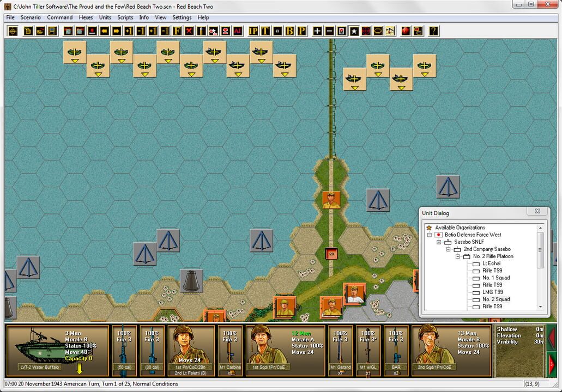The width and height of the screenshot is (562, 392).
Task: Open the Help question mark toolbar icon
Action: tap(433, 31)
